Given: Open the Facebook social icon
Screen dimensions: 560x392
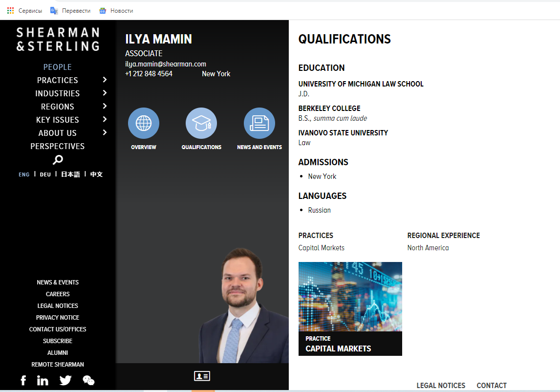Looking at the screenshot, I should [23, 380].
